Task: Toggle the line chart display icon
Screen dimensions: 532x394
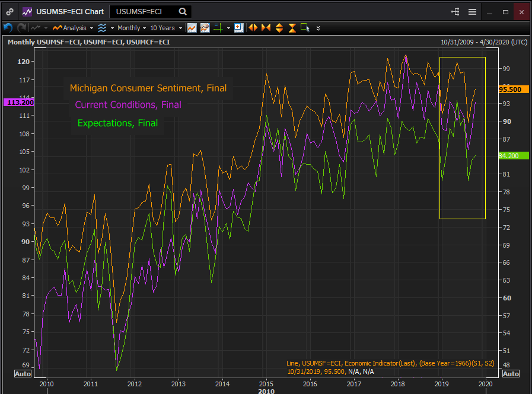Action: (x=192, y=28)
